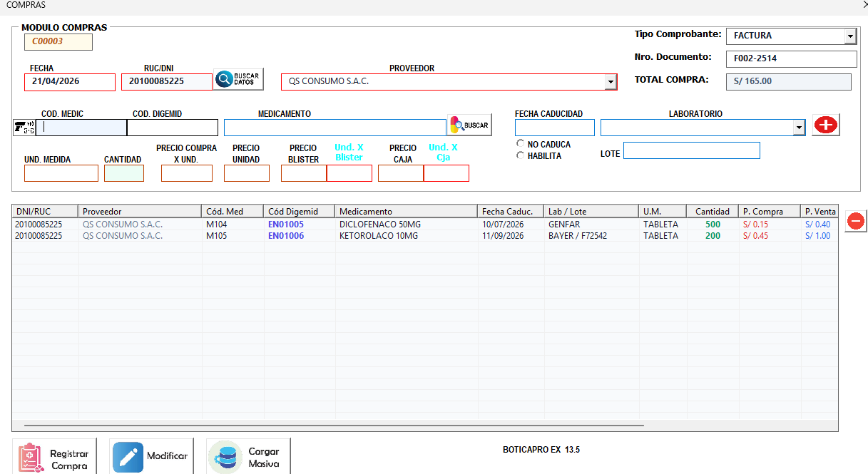Click the COD. MEDIC input field
The height and width of the screenshot is (474, 868).
click(x=81, y=128)
